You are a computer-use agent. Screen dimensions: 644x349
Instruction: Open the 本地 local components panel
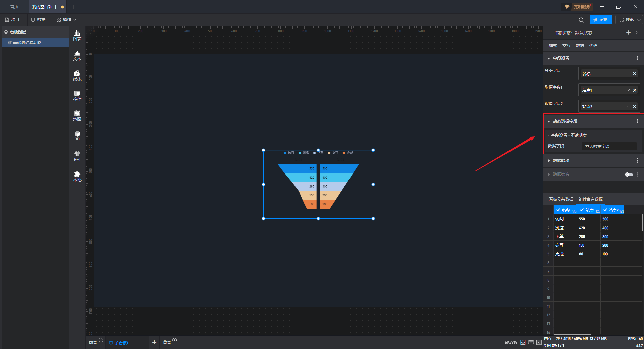77,176
